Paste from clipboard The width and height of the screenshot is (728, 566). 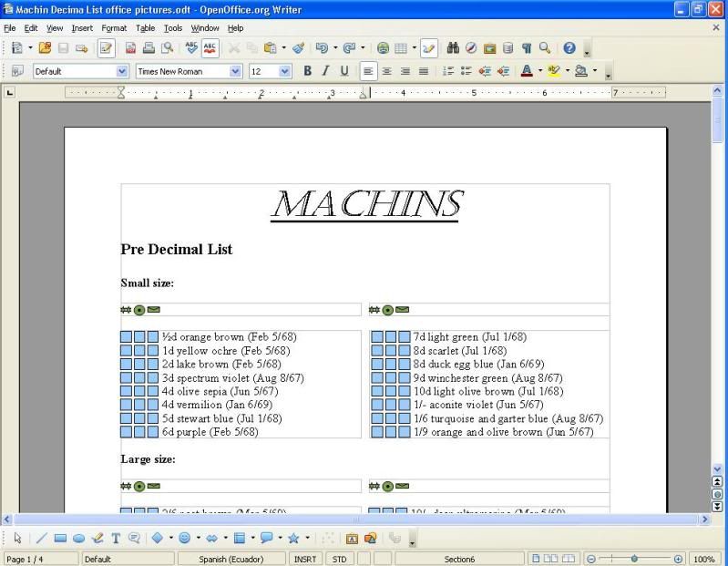coord(271,47)
